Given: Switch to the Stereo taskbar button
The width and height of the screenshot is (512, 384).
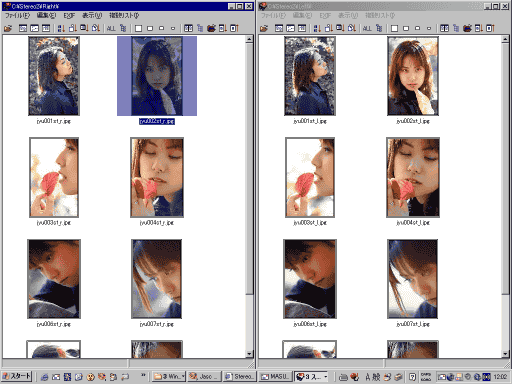Looking at the screenshot, I should (x=239, y=377).
